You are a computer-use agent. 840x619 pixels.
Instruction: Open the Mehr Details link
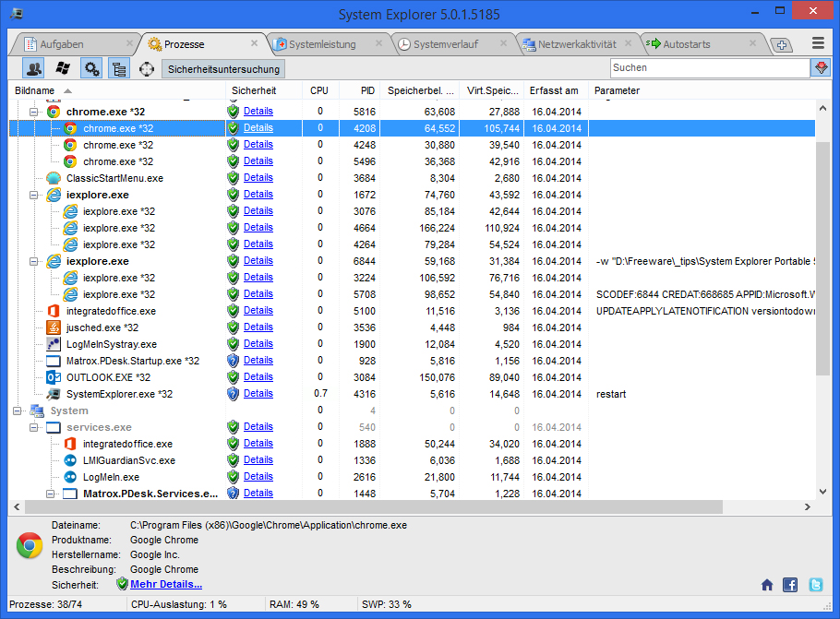166,584
